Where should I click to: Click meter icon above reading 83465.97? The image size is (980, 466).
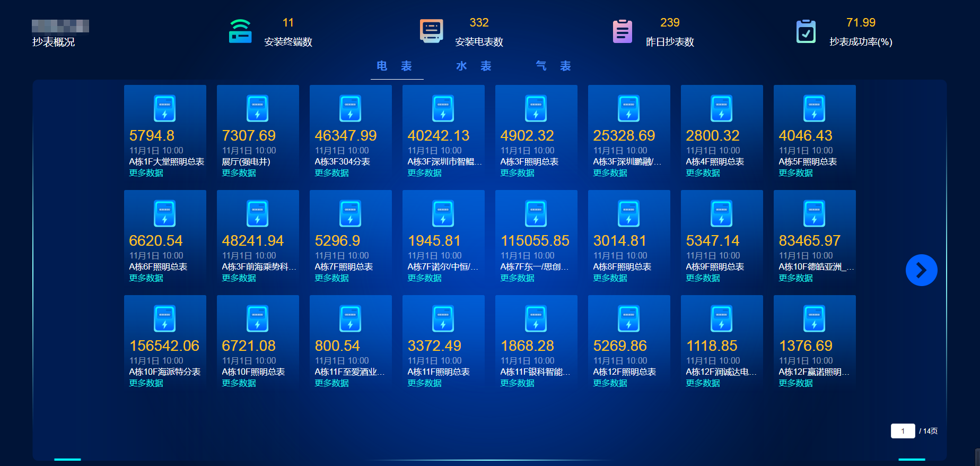814,214
